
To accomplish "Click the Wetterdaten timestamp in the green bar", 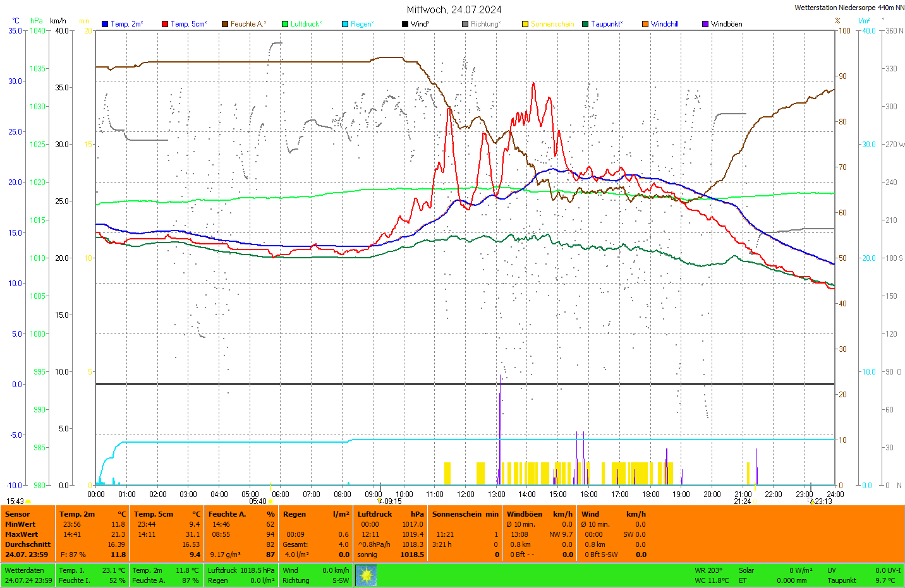I will tap(28, 580).
